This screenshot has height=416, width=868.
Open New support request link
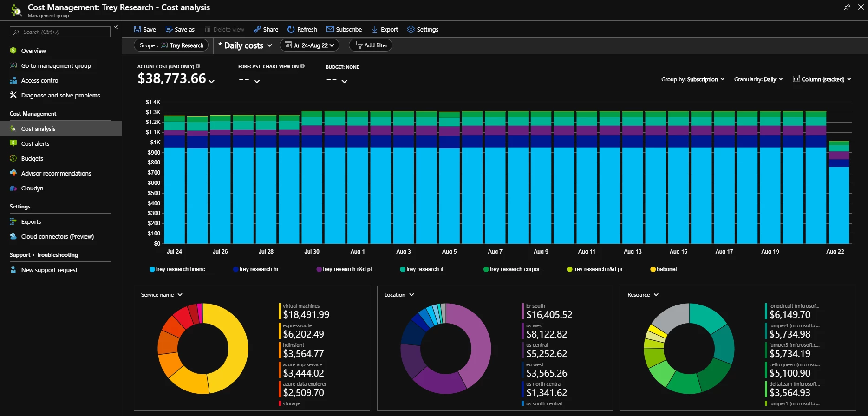tap(49, 270)
